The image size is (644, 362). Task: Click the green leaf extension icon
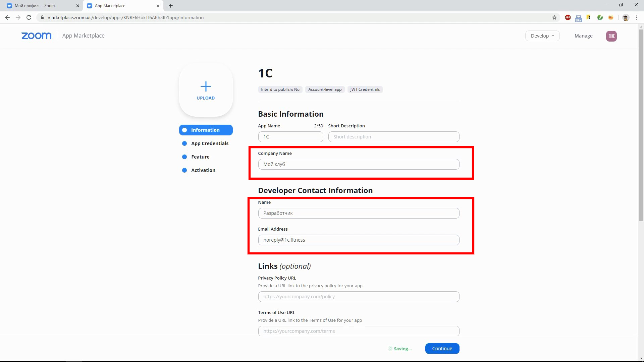[x=600, y=17]
